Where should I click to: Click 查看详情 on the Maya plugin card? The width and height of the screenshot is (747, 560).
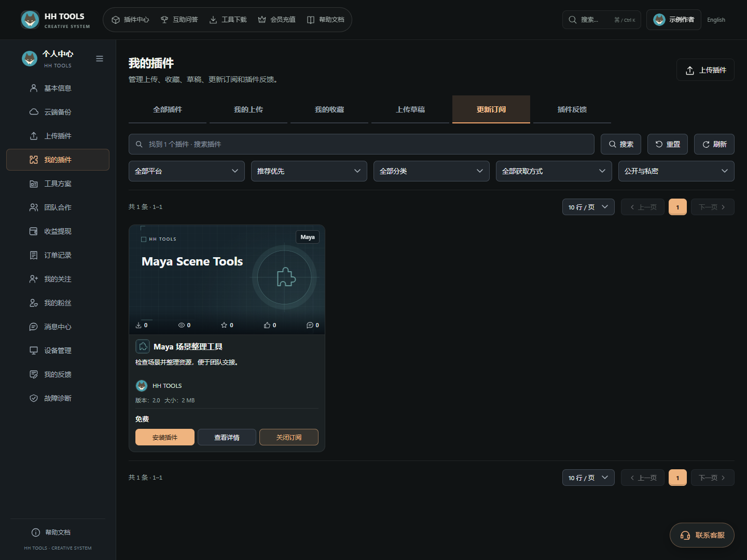pos(227,437)
